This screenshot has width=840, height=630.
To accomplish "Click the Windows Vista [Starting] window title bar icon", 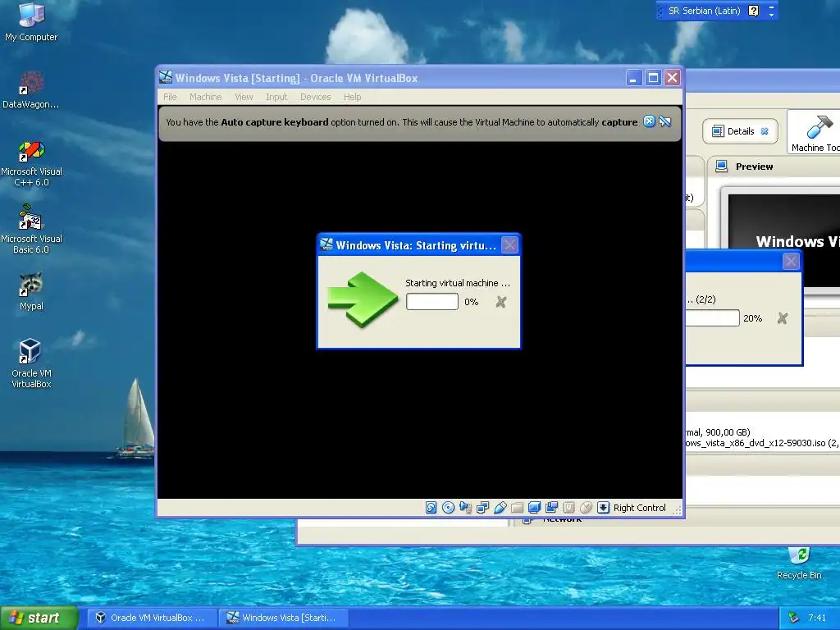I will pos(166,77).
